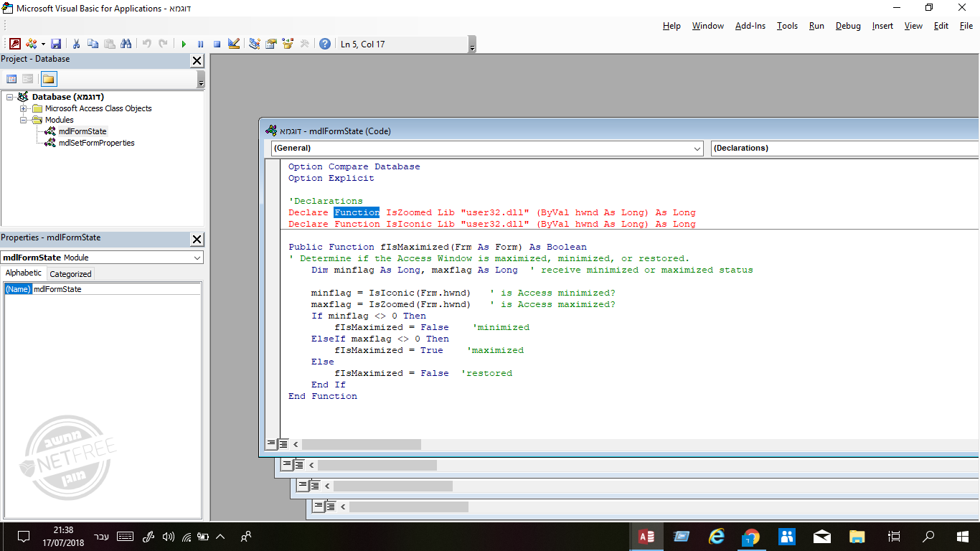Click the View Microsoft Access icon

[x=15, y=44]
